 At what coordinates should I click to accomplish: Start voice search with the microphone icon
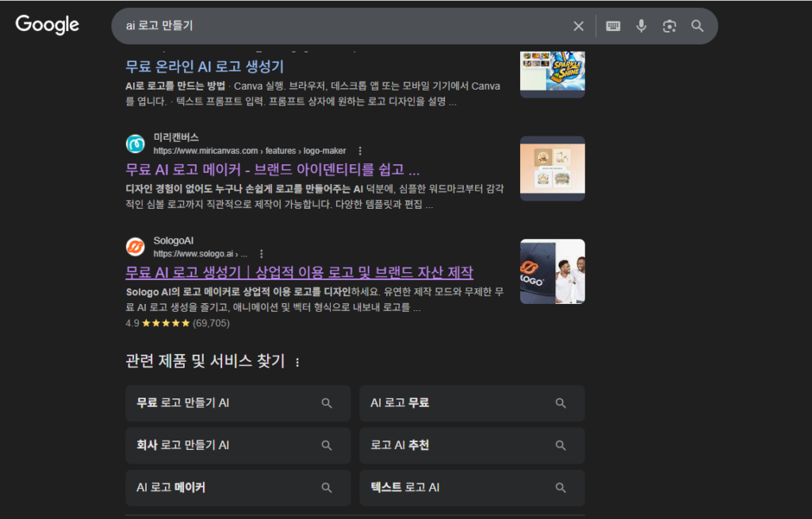click(x=641, y=26)
